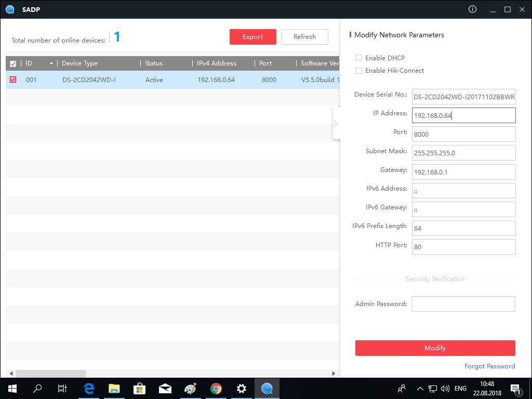Open File Explorer from taskbar
The image size is (532, 399).
point(114,388)
